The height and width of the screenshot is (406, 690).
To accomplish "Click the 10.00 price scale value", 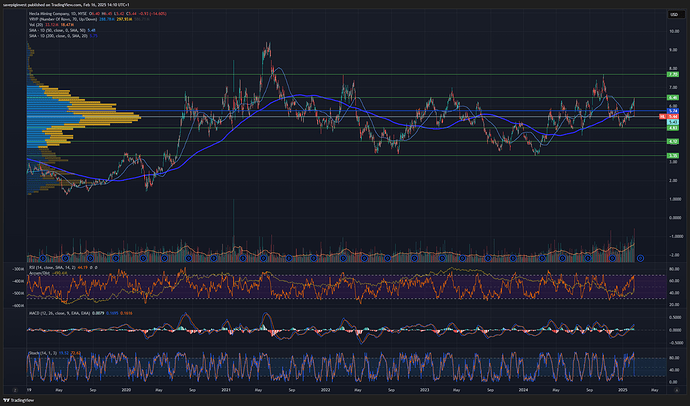I will coord(674,31).
